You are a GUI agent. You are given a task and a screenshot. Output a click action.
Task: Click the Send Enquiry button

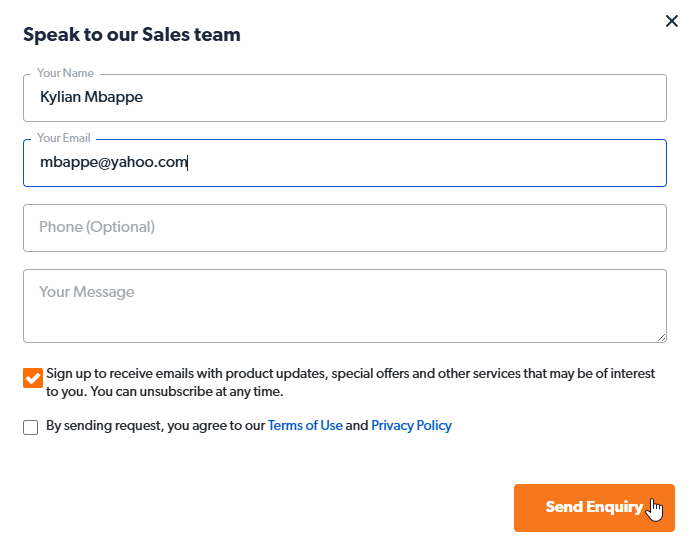(594, 508)
